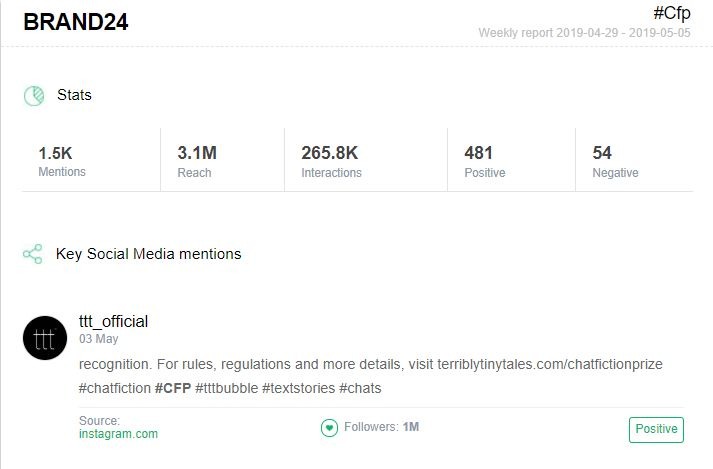Open the instagram.com source link

tap(118, 434)
